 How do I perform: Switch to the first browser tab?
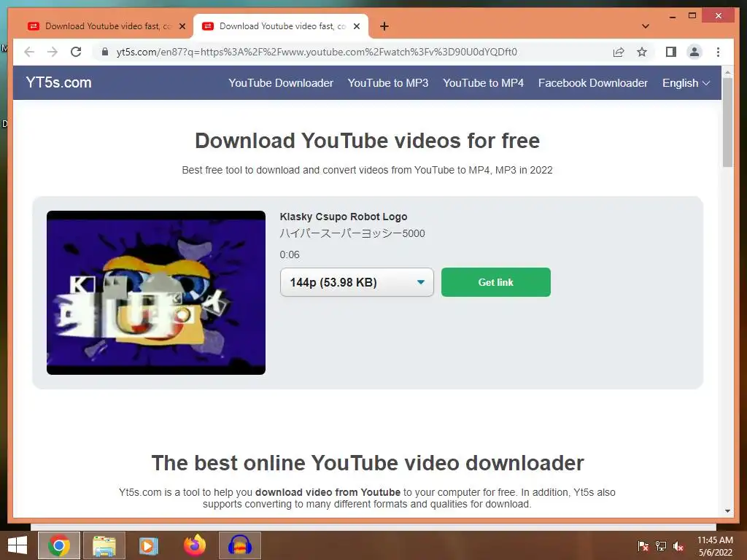click(107, 26)
